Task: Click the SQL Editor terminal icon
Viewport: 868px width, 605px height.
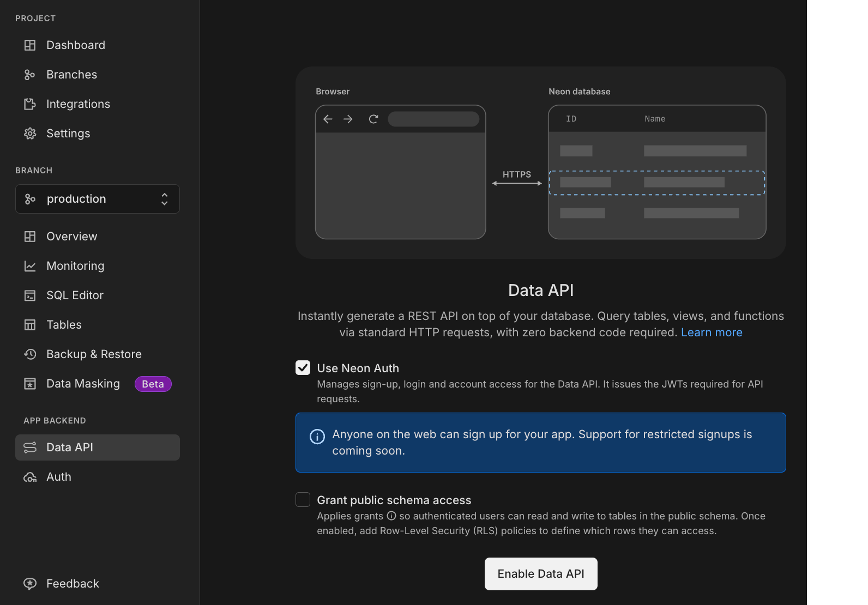Action: pos(30,295)
